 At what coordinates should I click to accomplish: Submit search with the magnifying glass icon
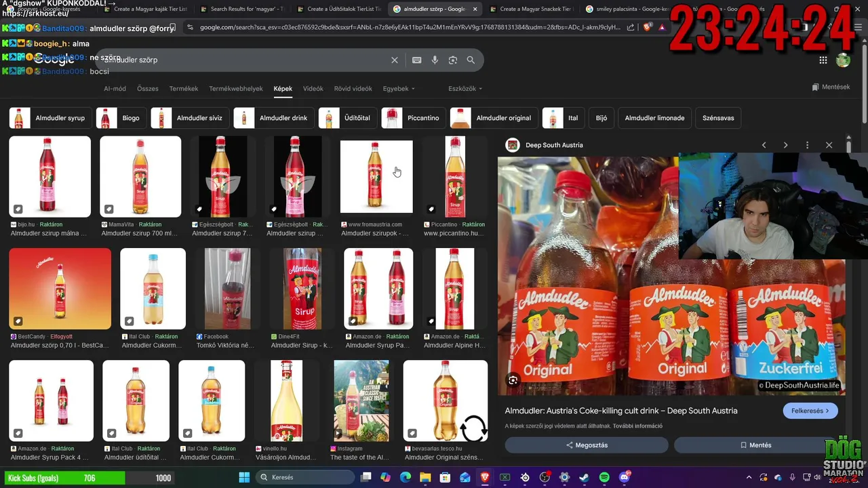(x=471, y=60)
